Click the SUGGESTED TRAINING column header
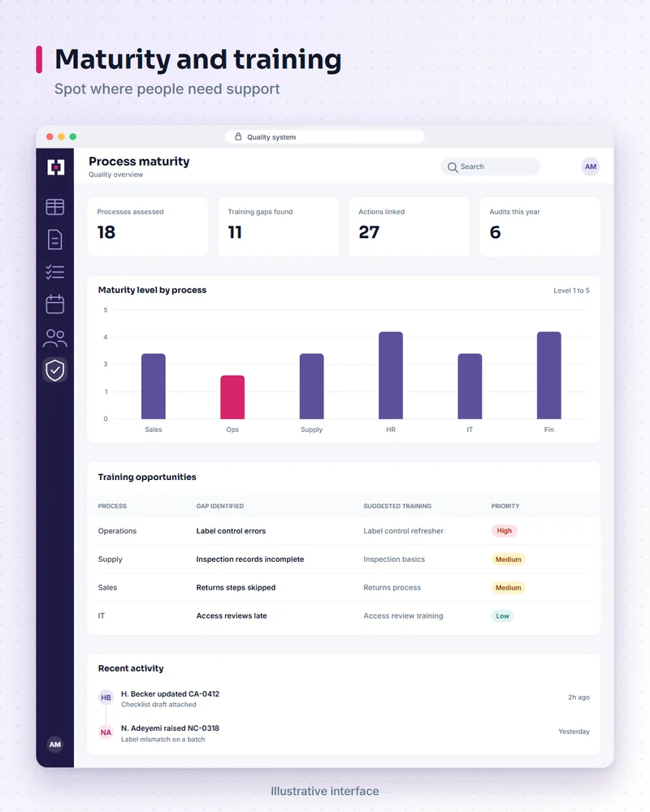Image resolution: width=650 pixels, height=812 pixels. coord(397,506)
